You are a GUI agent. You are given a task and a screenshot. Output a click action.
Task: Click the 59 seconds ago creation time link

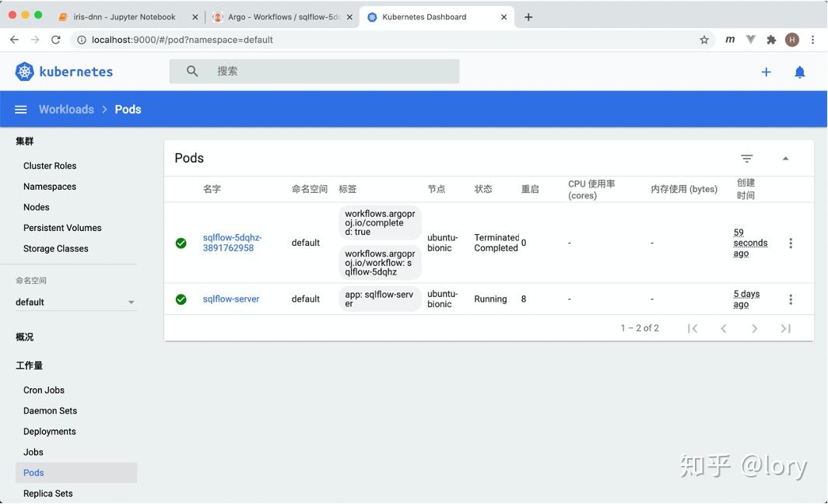tap(749, 243)
